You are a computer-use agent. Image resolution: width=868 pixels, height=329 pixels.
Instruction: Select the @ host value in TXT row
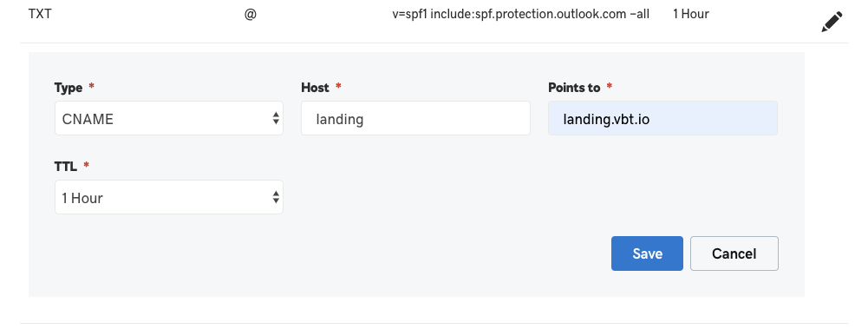[x=251, y=15]
